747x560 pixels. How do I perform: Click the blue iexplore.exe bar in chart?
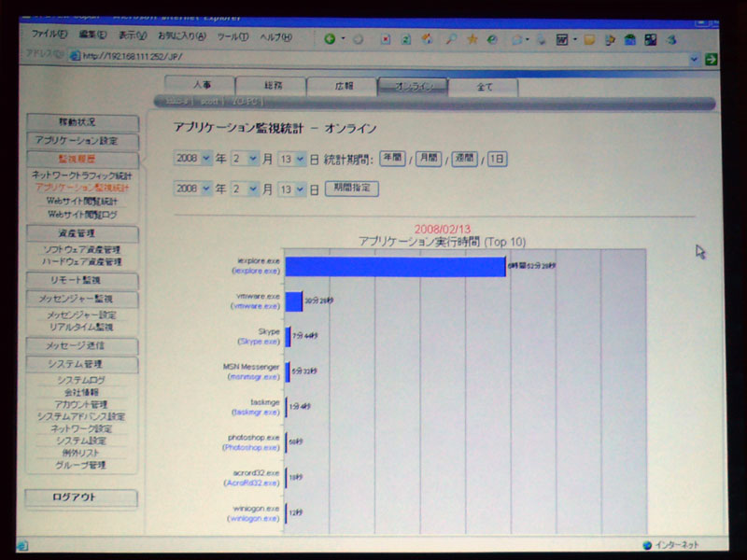tap(394, 266)
